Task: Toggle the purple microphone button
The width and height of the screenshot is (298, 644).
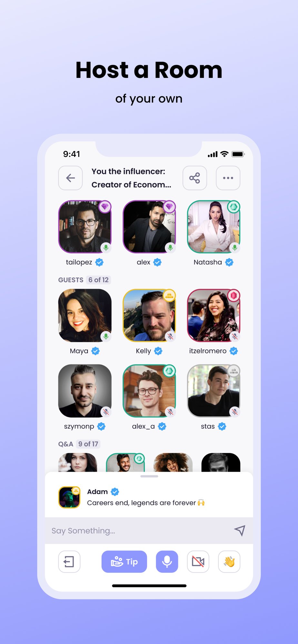Action: tap(167, 562)
